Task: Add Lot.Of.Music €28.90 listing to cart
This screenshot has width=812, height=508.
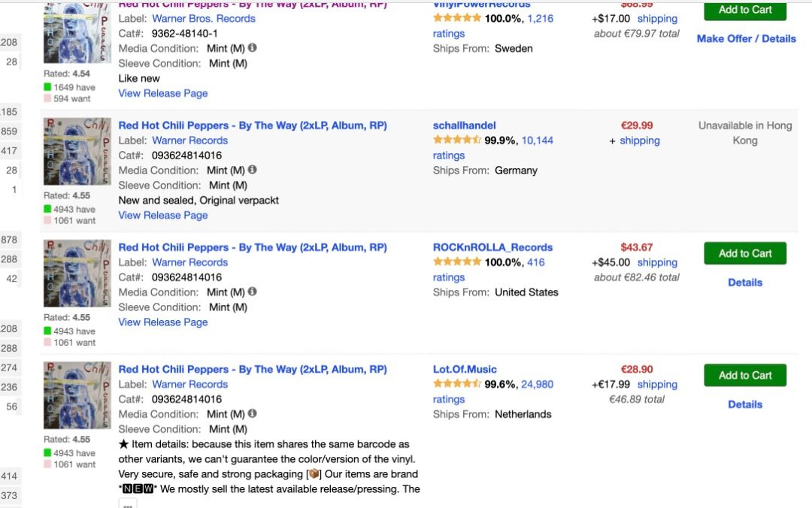Action: click(744, 375)
